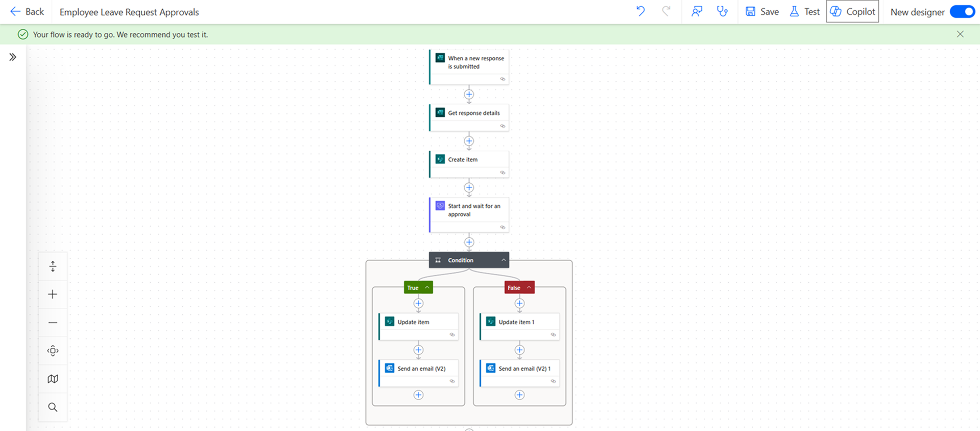The image size is (980, 431).
Task: Open the When a new response is submitted trigger
Action: tap(469, 67)
